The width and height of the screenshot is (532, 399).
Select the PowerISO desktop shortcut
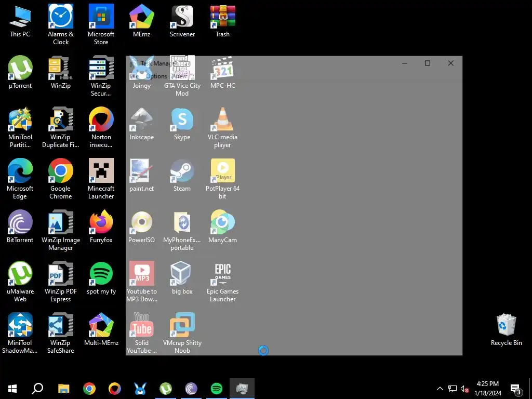tap(141, 227)
